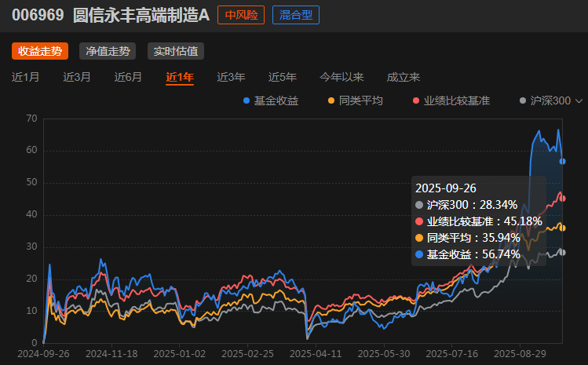Click the 中风险 risk tag

(x=241, y=15)
